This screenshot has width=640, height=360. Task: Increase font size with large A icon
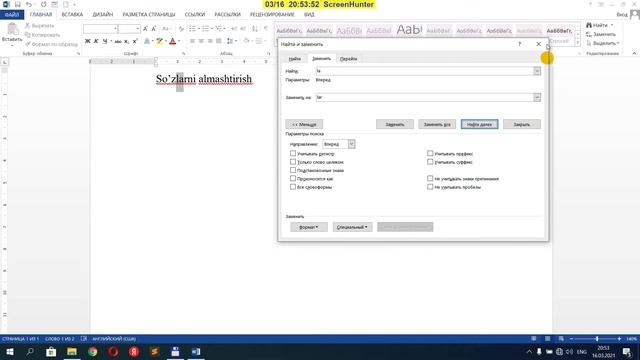pos(145,29)
